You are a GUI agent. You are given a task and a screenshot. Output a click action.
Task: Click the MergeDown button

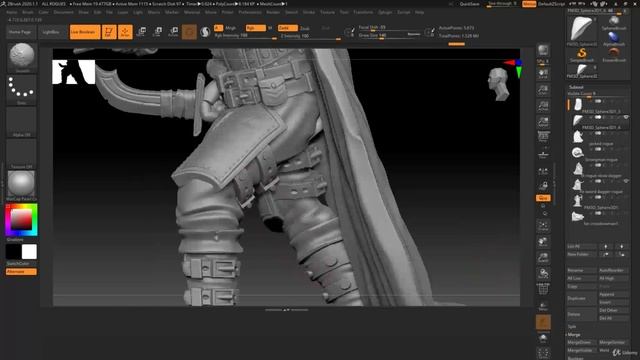tap(581, 342)
